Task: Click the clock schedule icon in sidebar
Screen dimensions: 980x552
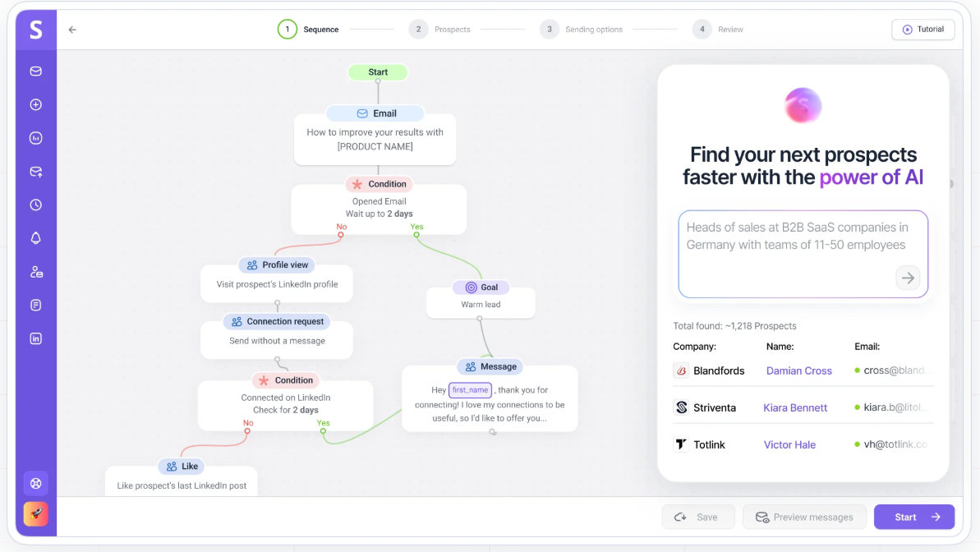Action: click(x=35, y=205)
